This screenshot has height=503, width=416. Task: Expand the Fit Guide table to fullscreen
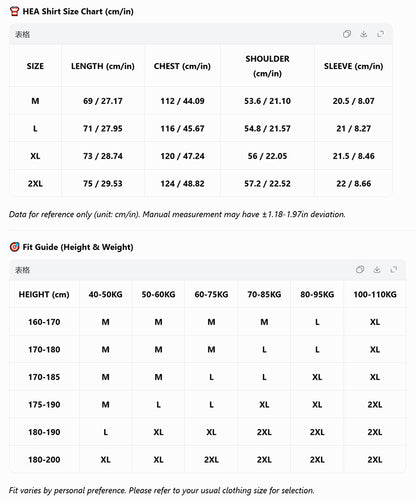click(394, 270)
